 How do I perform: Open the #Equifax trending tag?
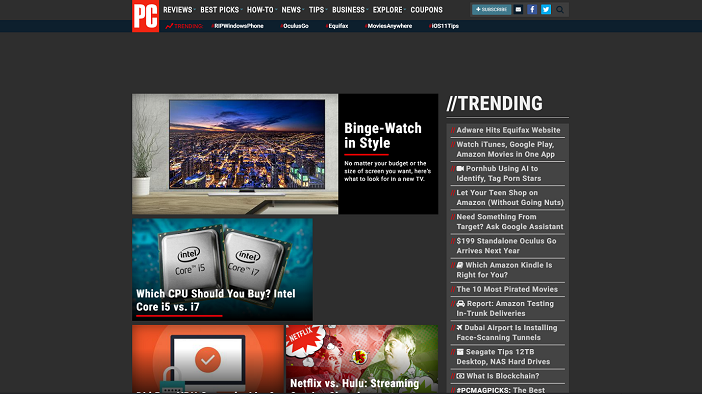337,26
